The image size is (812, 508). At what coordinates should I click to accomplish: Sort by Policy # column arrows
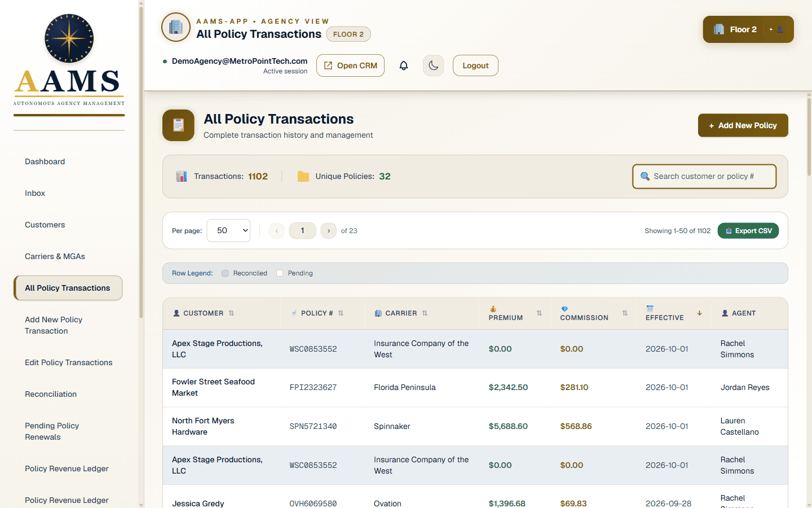(x=341, y=313)
